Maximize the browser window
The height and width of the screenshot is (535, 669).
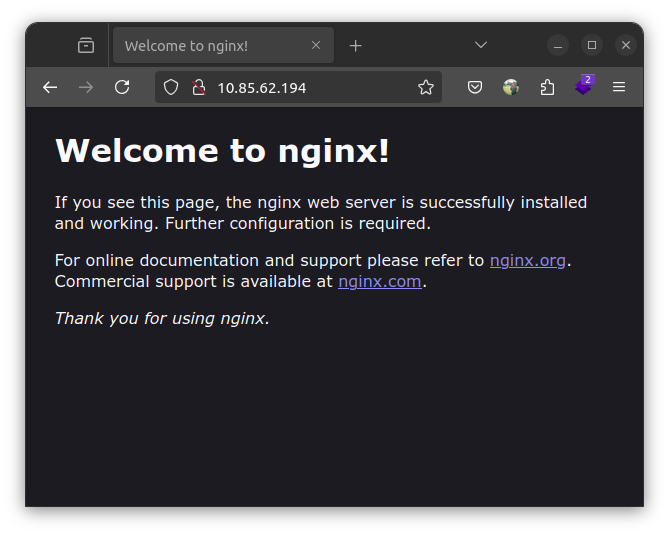(x=592, y=45)
